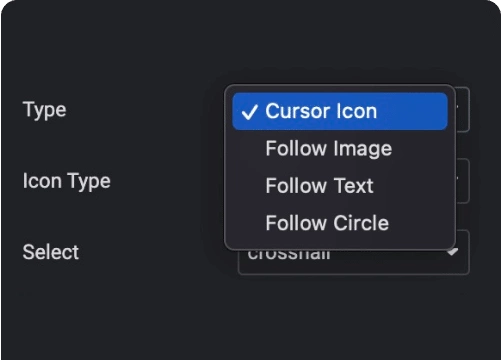Click the crosshair text in Select field
501x360 pixels.
(x=289, y=255)
